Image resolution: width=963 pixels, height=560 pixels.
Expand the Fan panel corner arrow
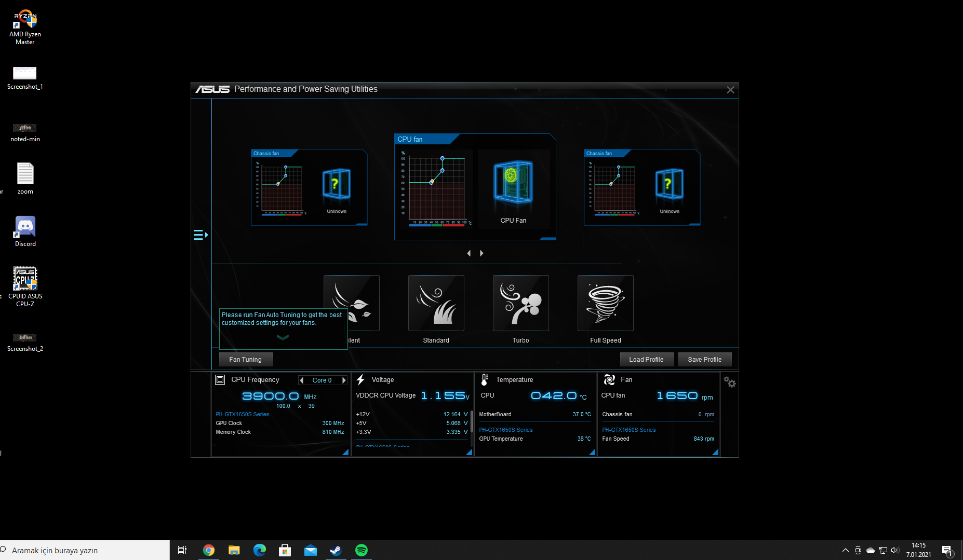tap(715, 452)
